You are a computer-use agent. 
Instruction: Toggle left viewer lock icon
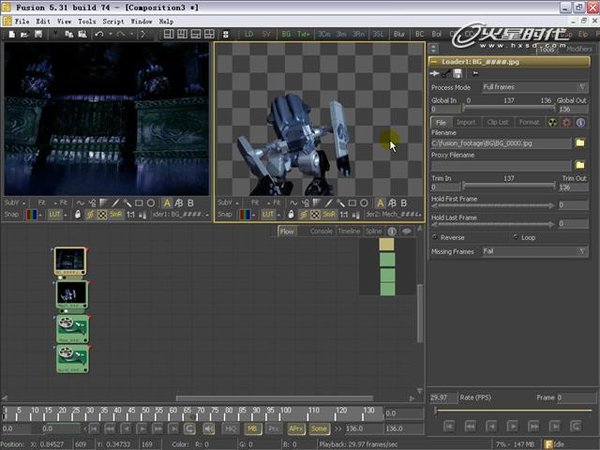(x=78, y=215)
